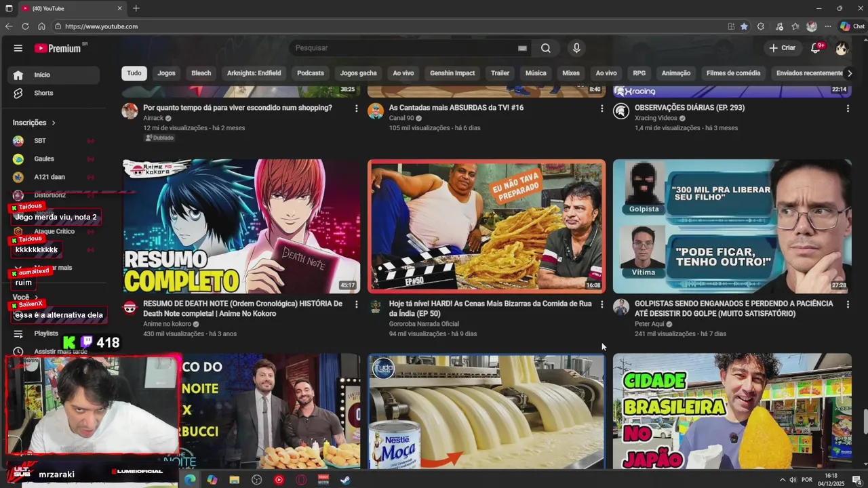This screenshot has height=488, width=868.
Task: Open the SBT channel subscription
Action: 54,140
